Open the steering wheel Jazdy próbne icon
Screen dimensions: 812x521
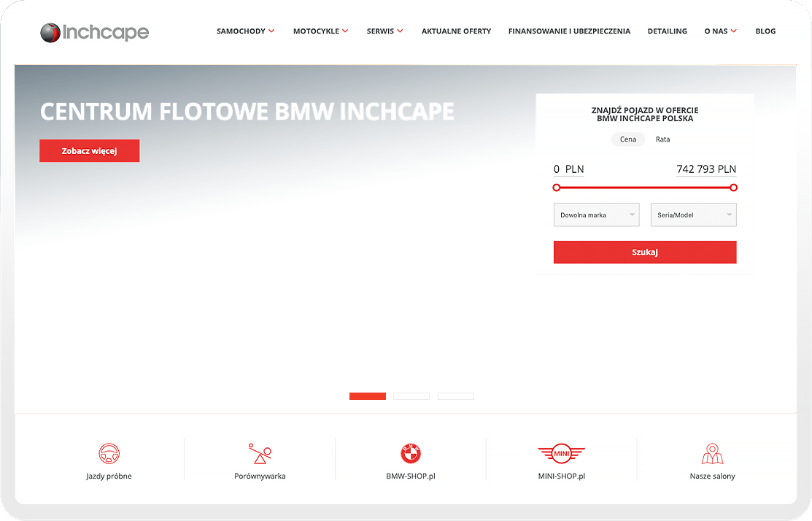[x=109, y=454]
